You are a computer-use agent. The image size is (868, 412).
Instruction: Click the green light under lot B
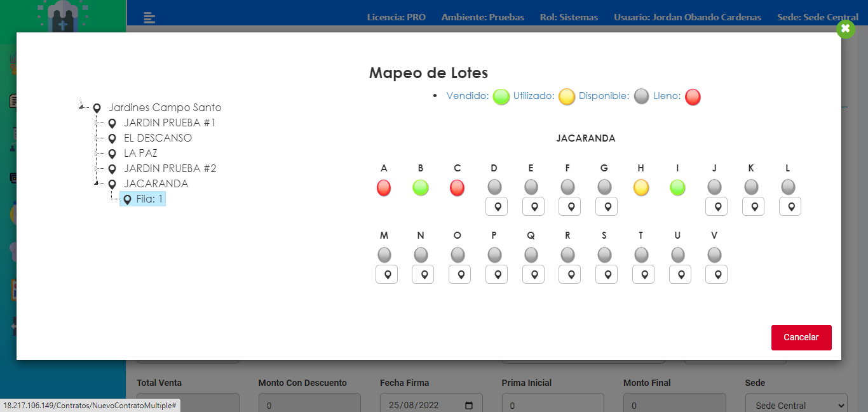click(x=421, y=188)
